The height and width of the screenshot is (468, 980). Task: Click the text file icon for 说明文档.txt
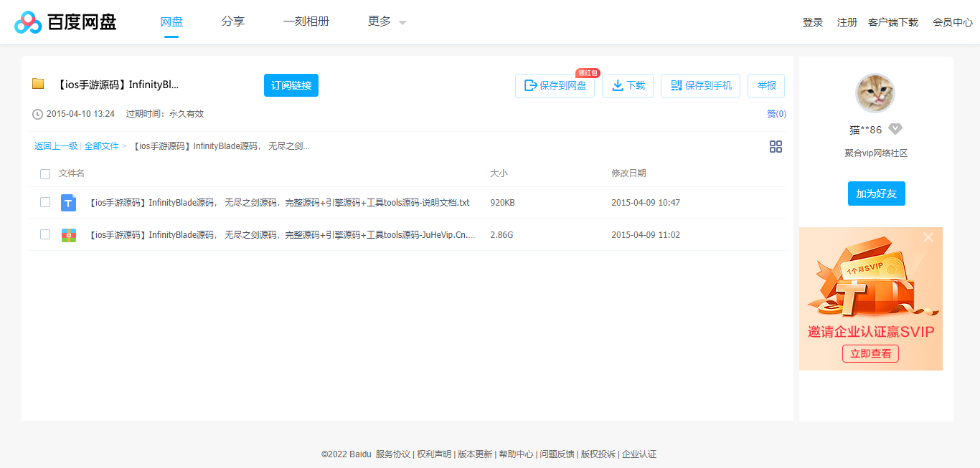68,203
